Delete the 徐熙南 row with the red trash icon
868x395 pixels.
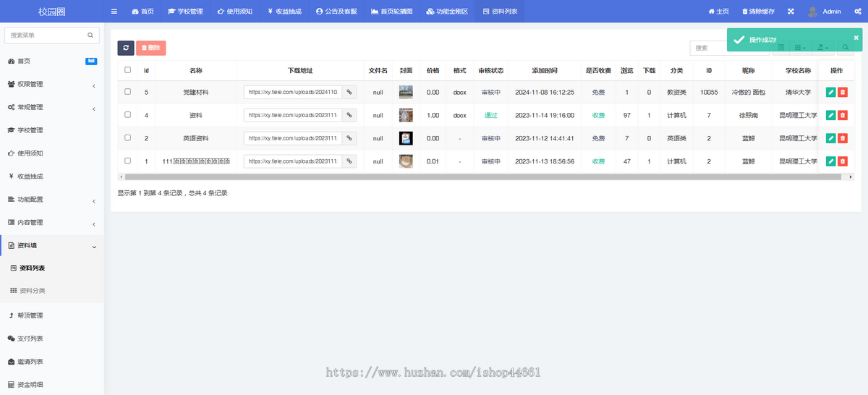click(x=843, y=115)
